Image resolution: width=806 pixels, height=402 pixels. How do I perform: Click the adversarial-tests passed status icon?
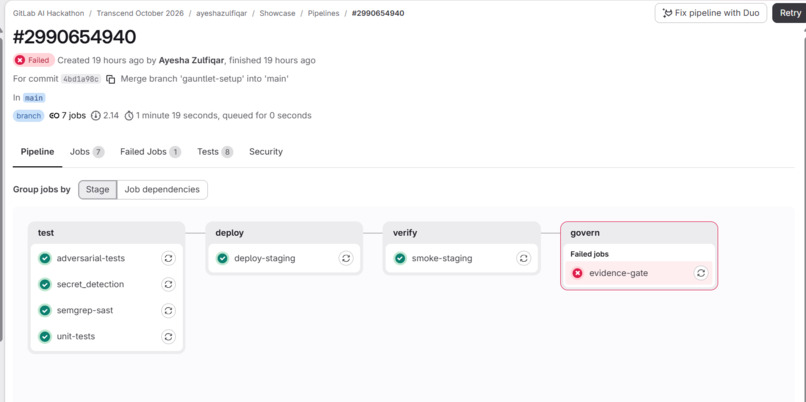[x=45, y=258]
